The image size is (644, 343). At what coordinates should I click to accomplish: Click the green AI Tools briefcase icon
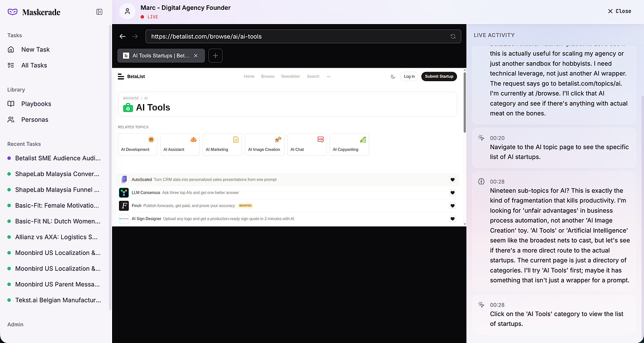coord(128,107)
